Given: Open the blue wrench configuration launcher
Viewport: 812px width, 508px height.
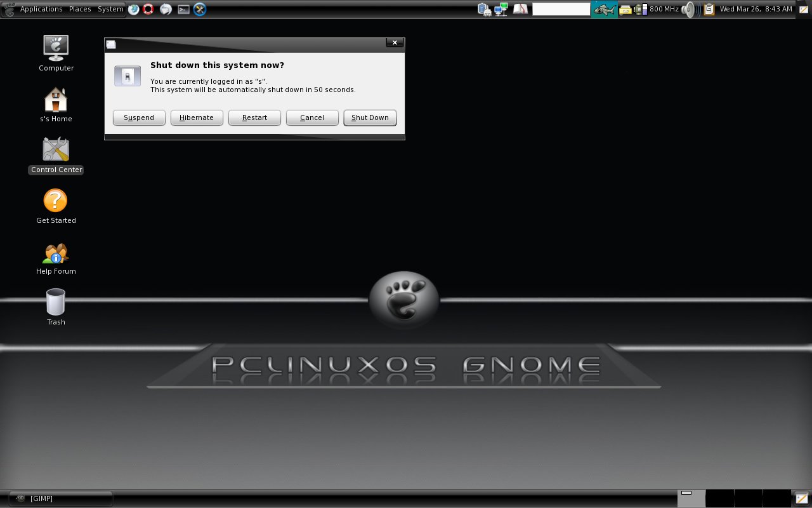Looking at the screenshot, I should (200, 9).
